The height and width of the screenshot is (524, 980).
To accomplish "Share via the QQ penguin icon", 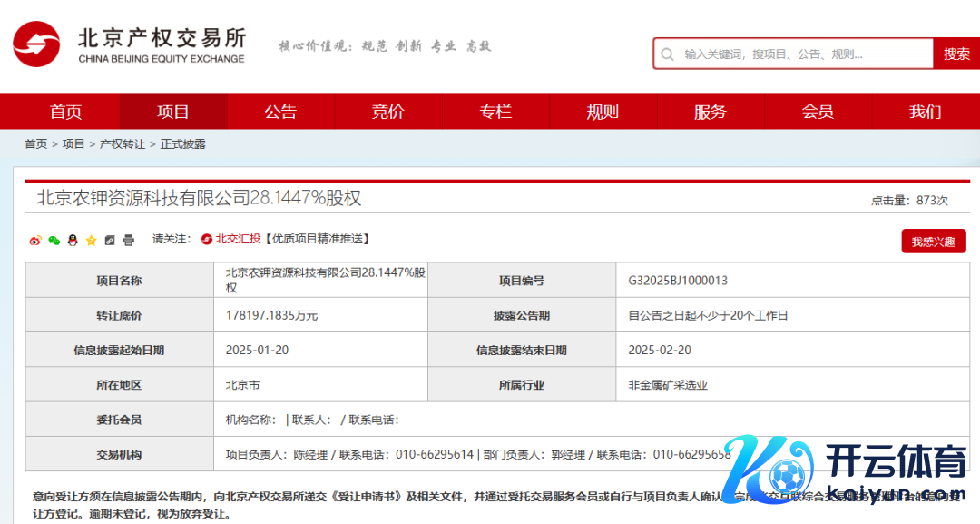I will [73, 241].
